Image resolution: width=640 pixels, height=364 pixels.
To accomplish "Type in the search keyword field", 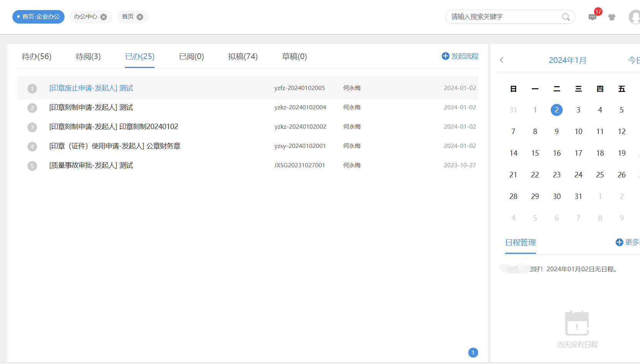I will (502, 17).
